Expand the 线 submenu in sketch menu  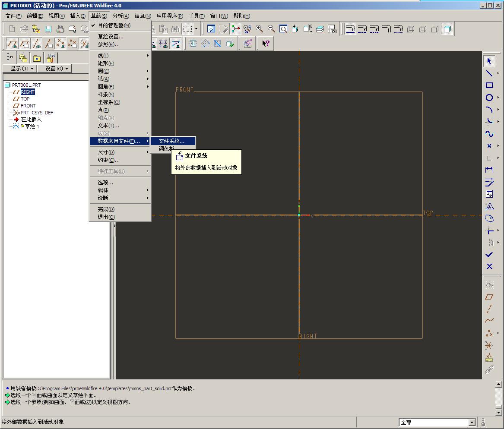[120, 56]
